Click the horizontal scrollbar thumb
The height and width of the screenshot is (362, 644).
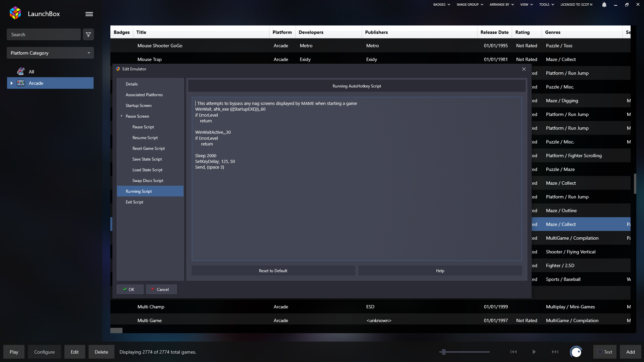pyautogui.click(x=116, y=330)
